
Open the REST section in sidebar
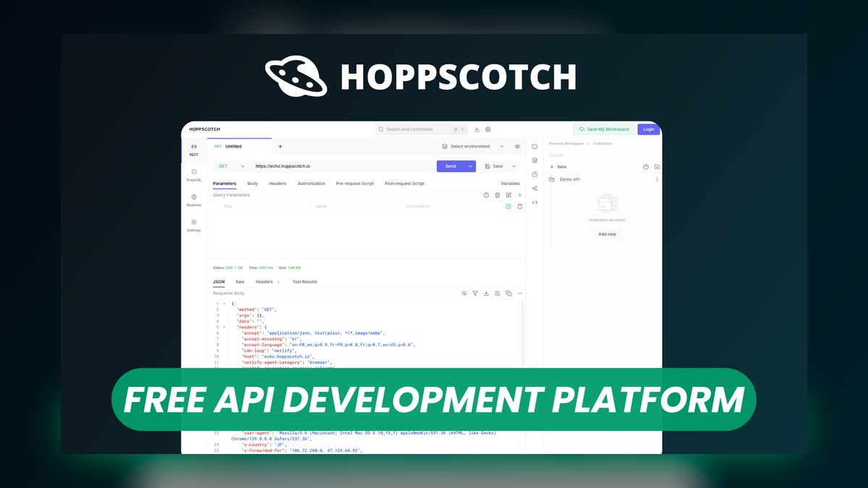coord(194,150)
